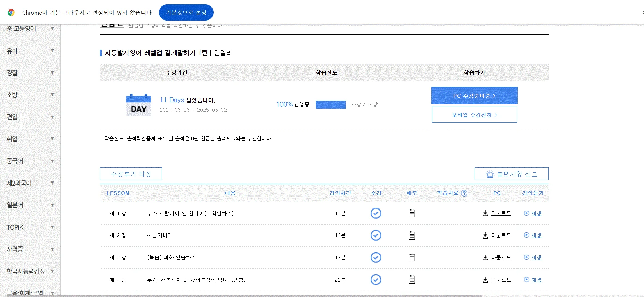Click the download icon in lesson 3 row
Viewport: 644px width, 297px height.
coord(485,257)
